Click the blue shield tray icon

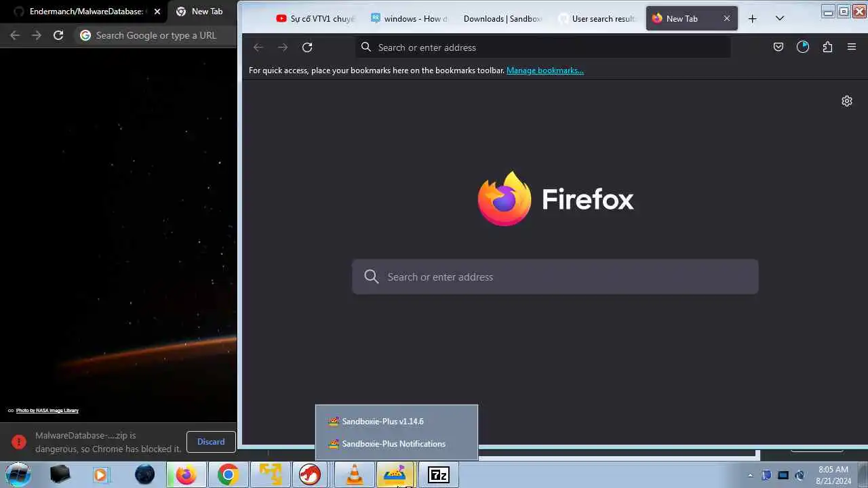point(766,475)
